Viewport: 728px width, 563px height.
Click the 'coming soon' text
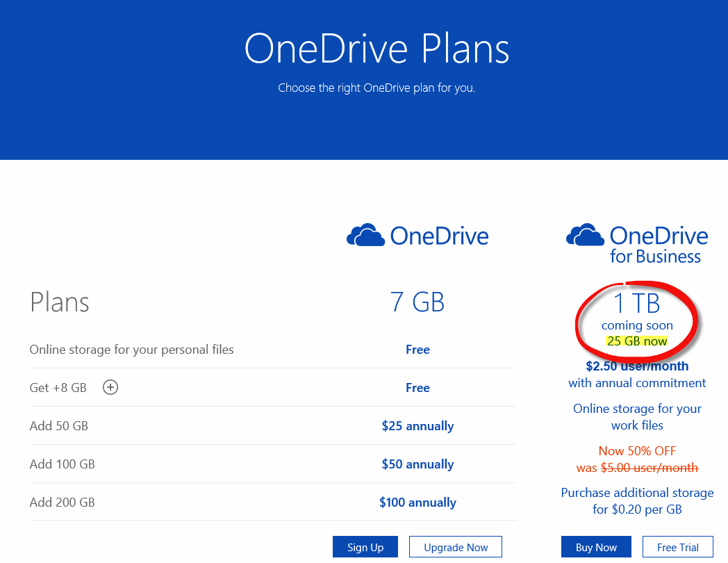click(637, 325)
